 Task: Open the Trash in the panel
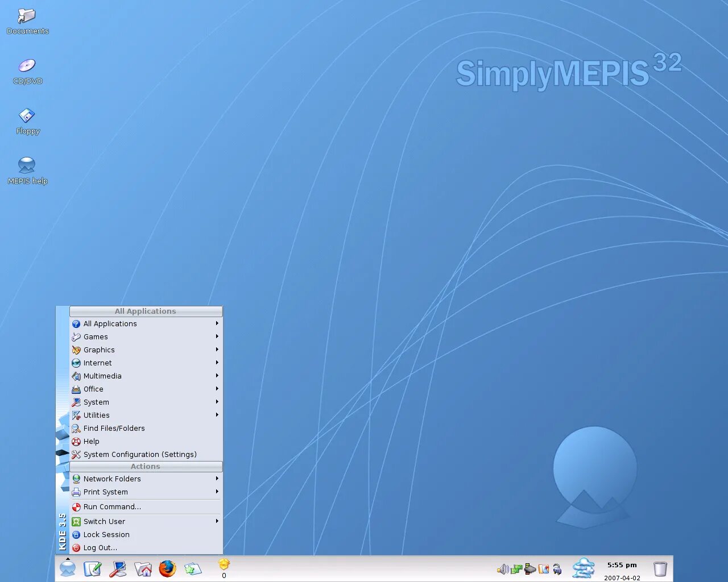(660, 569)
